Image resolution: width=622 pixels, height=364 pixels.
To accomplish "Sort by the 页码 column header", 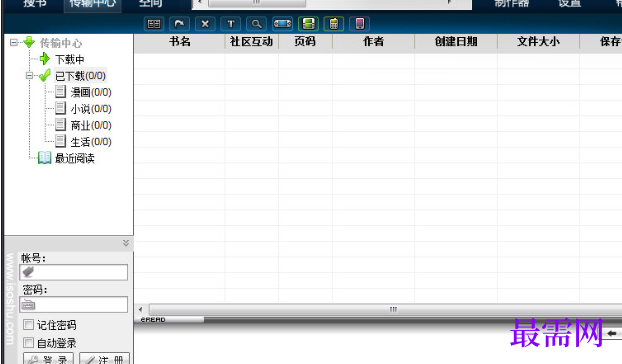I will tap(305, 42).
